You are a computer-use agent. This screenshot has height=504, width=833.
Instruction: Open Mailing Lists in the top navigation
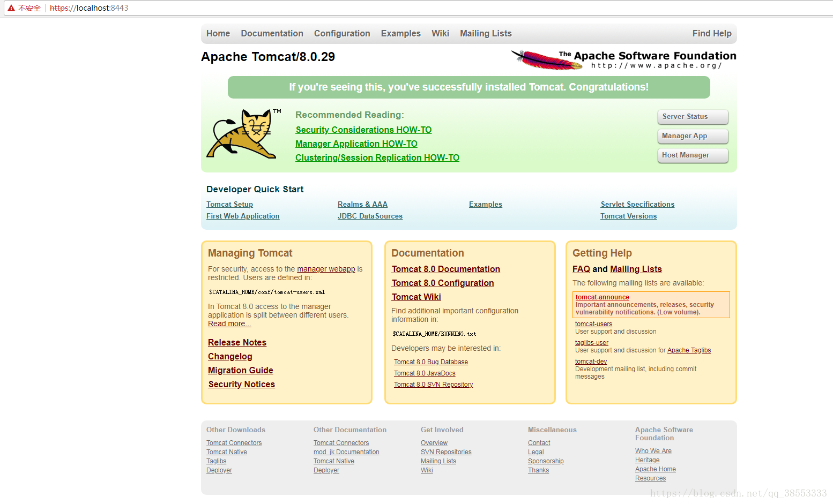[486, 33]
